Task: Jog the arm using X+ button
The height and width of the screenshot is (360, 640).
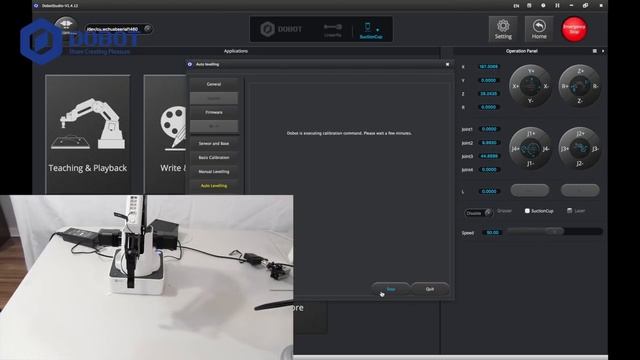Action: coord(516,86)
